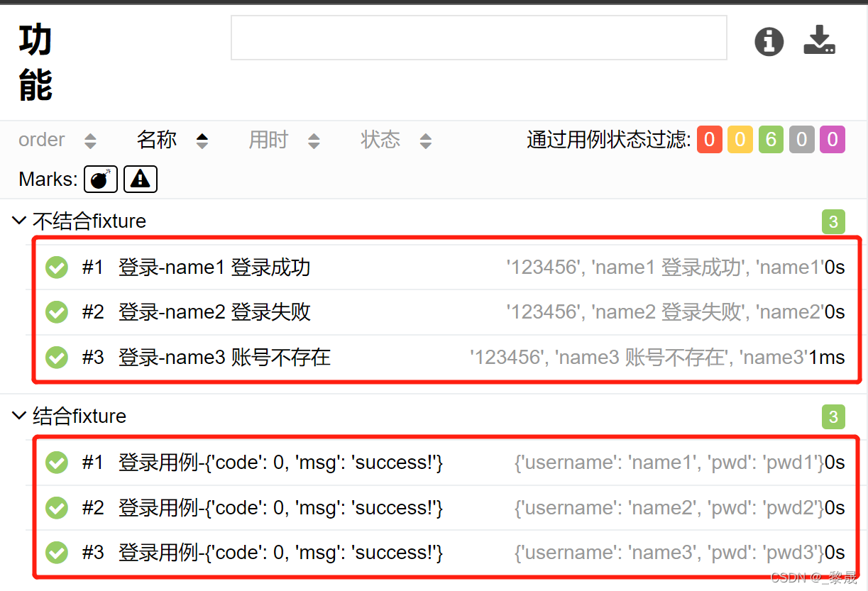The height and width of the screenshot is (591, 868).
Task: Toggle the red failed status filter
Action: (709, 139)
